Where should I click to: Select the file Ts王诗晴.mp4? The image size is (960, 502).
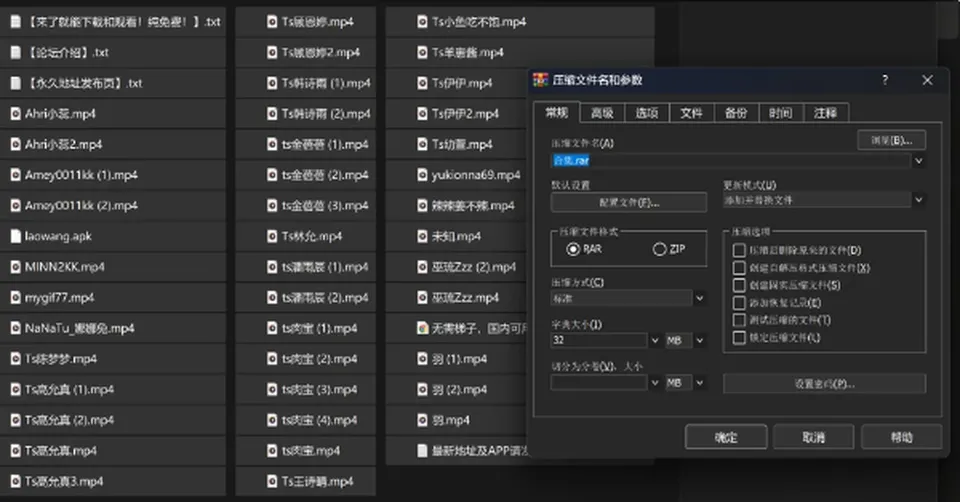[x=306, y=481]
